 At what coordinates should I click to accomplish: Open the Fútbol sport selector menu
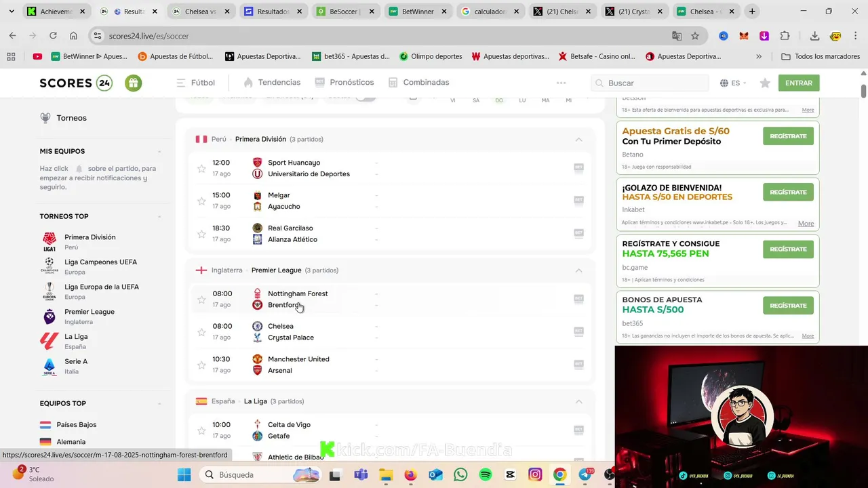(x=195, y=83)
